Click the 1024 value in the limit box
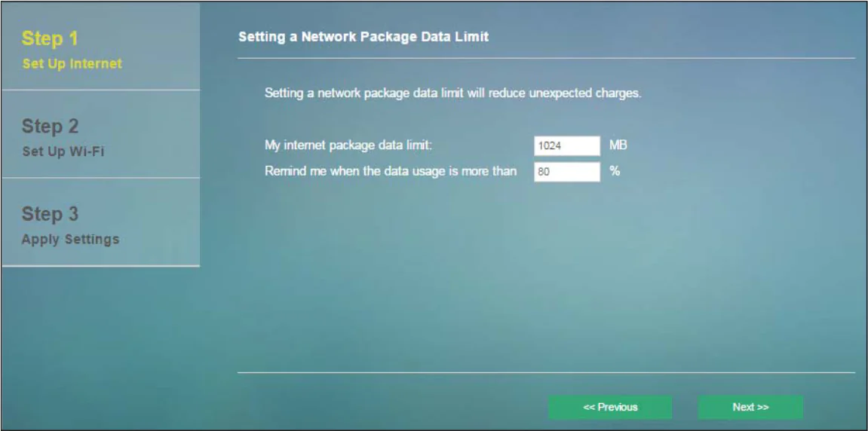The width and height of the screenshot is (868, 431). [x=550, y=145]
